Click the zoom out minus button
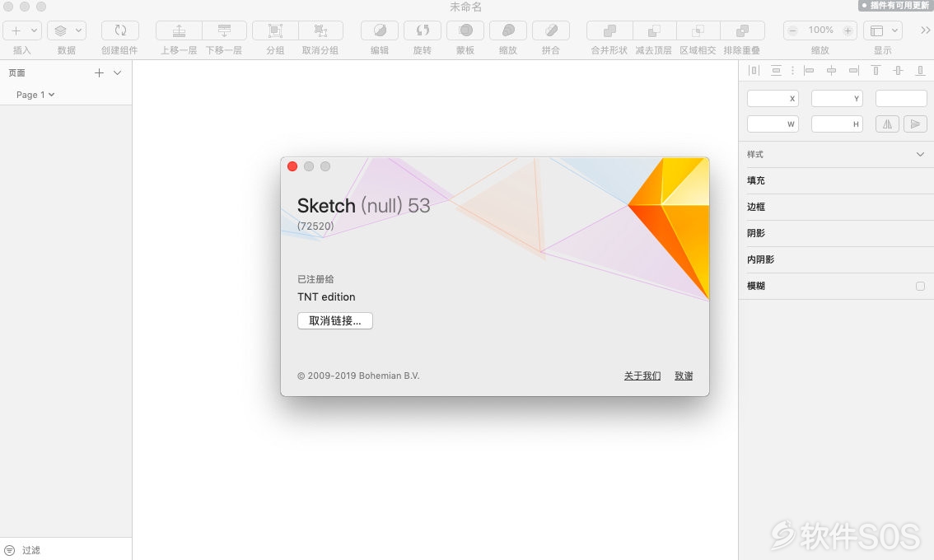The width and height of the screenshot is (934, 560). coord(793,30)
